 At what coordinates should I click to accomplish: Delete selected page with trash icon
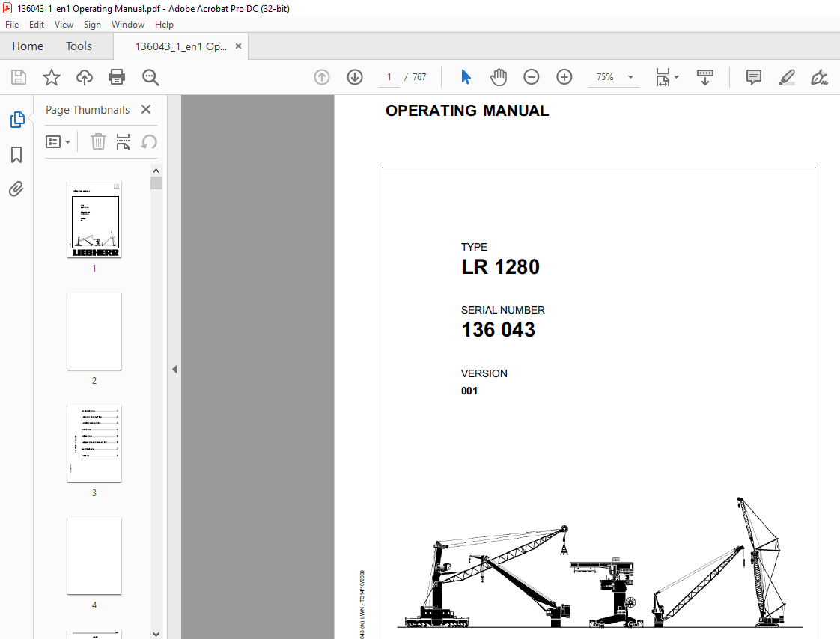[x=98, y=142]
